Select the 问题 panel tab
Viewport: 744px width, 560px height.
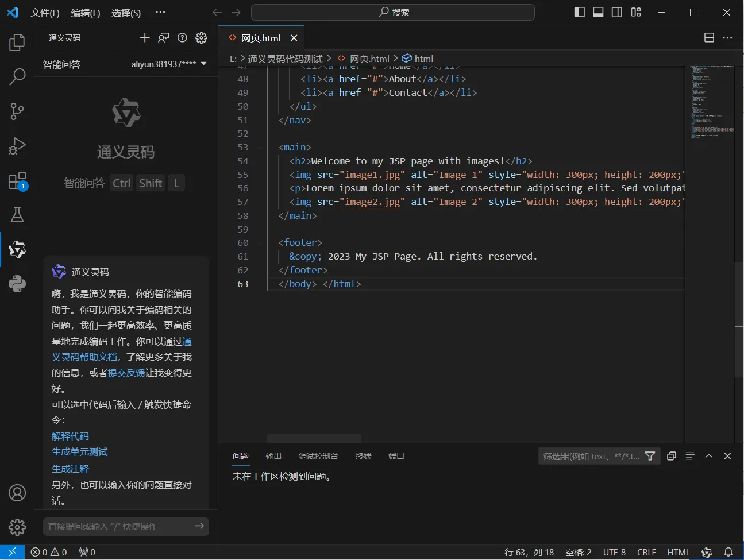[241, 456]
